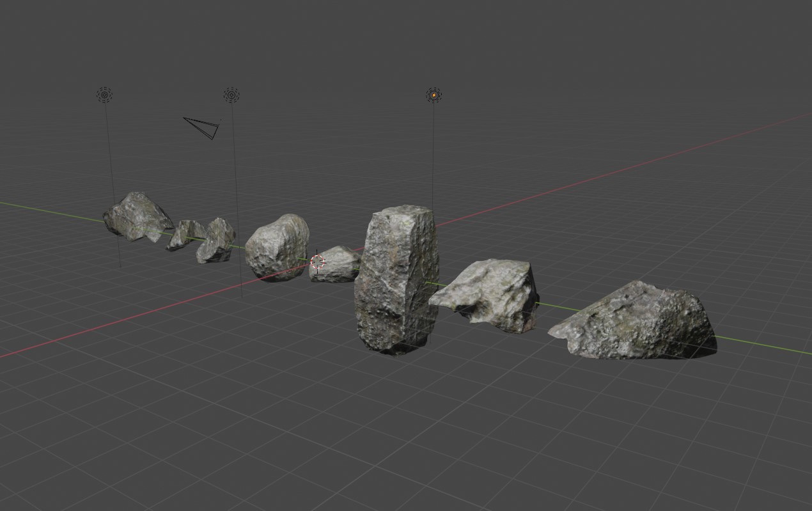This screenshot has width=812, height=511.
Task: Select the tall upright rock pillar
Action: pyautogui.click(x=397, y=279)
